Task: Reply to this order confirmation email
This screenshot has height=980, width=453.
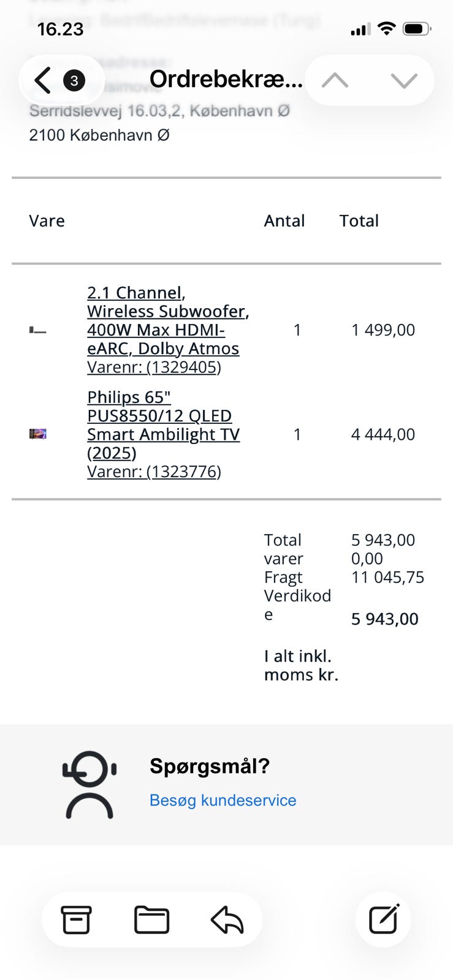Action: pos(227,919)
